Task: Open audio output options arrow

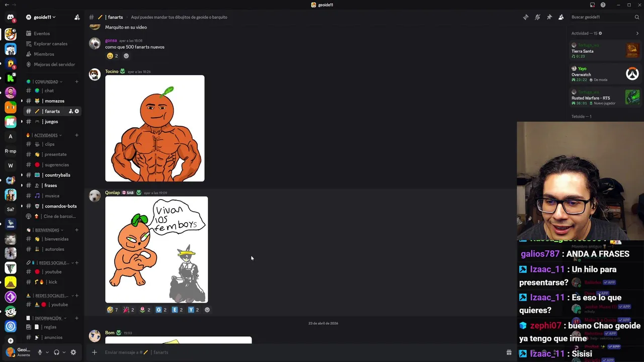Action: (x=64, y=352)
